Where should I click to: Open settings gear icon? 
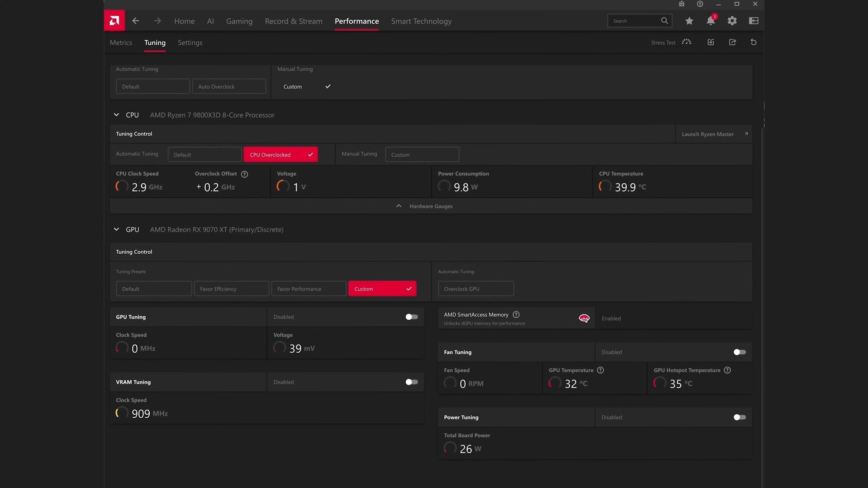tap(732, 21)
